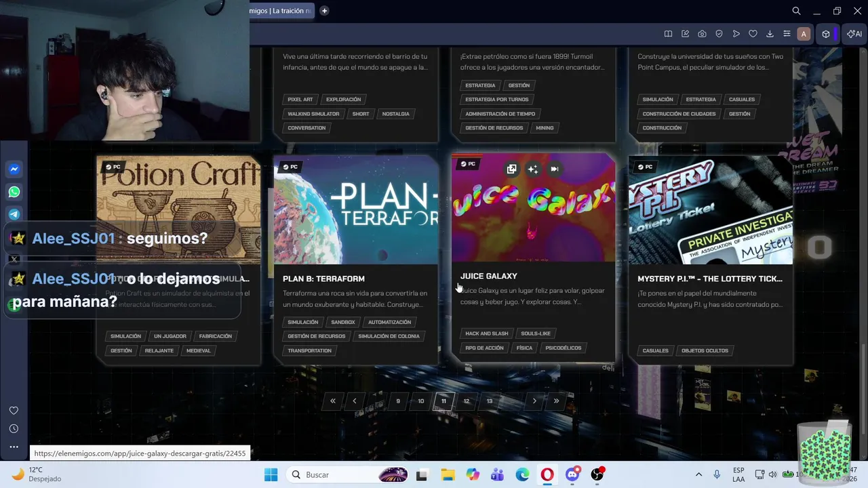Go to first page of pagination
This screenshot has height=488, width=868.
click(332, 401)
